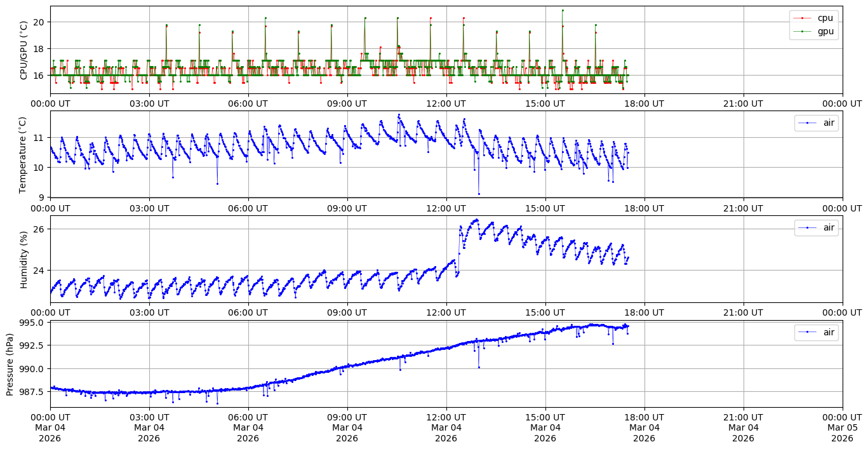Click the deepest pressure dip near 13:00 UT

point(479,367)
